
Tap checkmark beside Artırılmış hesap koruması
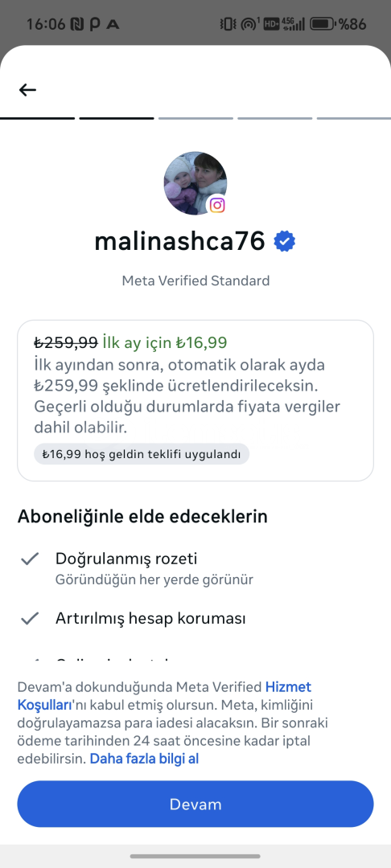29,618
